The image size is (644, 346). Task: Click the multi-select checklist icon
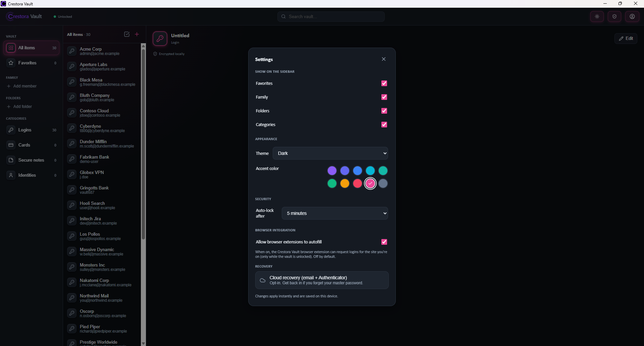coord(127,34)
